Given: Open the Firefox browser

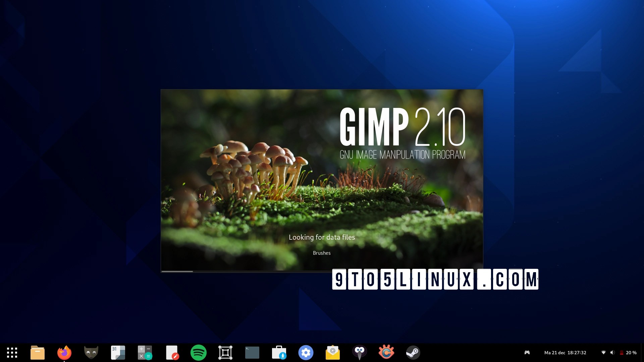Looking at the screenshot, I should pos(64,352).
